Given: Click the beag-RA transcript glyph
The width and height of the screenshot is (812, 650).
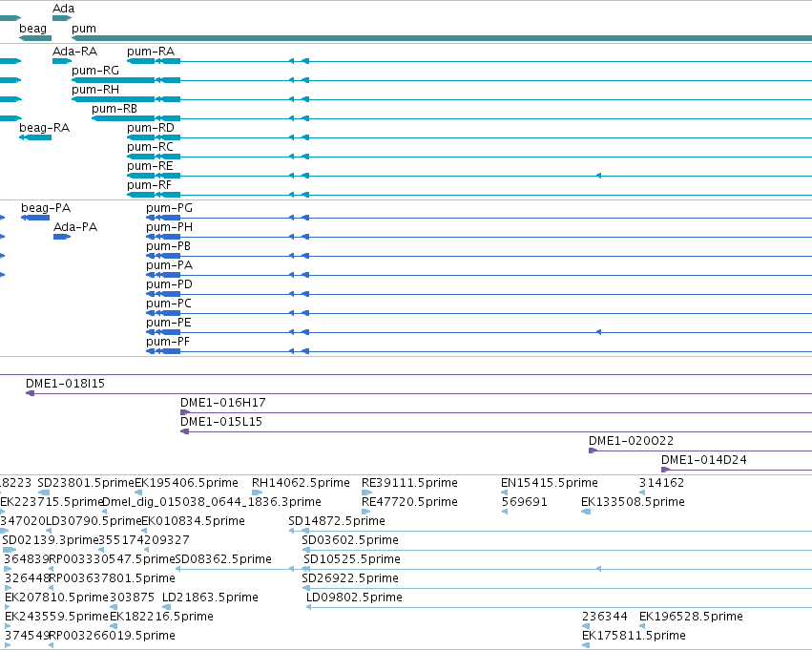Looking at the screenshot, I should [35, 137].
